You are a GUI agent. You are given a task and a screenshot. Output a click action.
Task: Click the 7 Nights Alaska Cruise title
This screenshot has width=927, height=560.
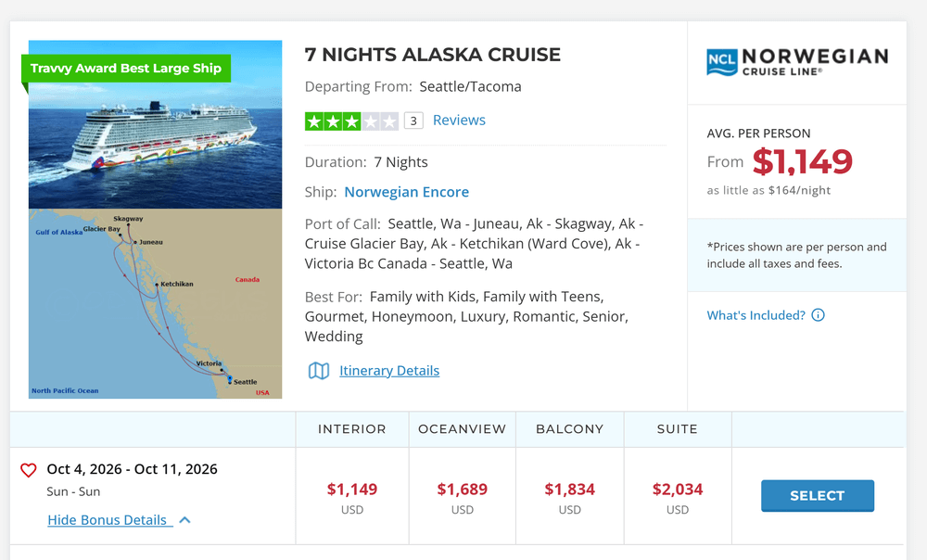[432, 55]
